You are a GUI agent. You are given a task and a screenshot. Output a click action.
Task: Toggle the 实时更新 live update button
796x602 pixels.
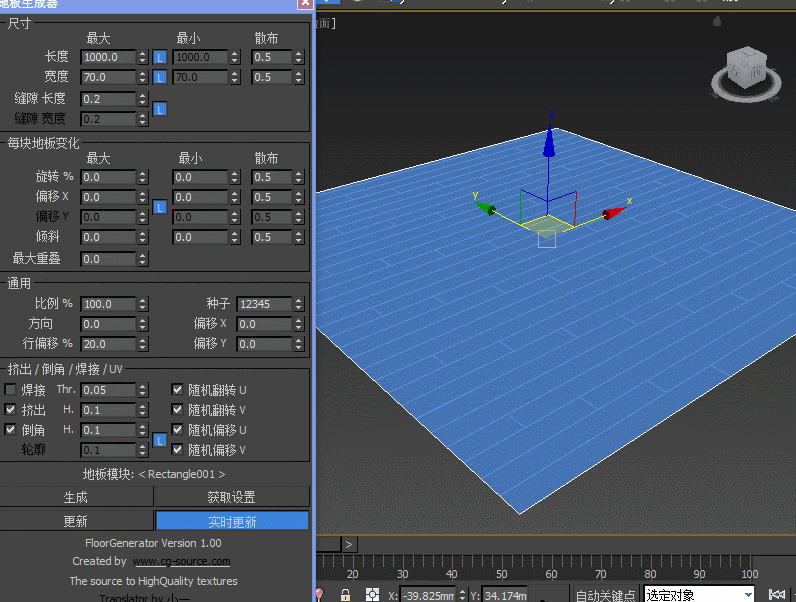[232, 521]
